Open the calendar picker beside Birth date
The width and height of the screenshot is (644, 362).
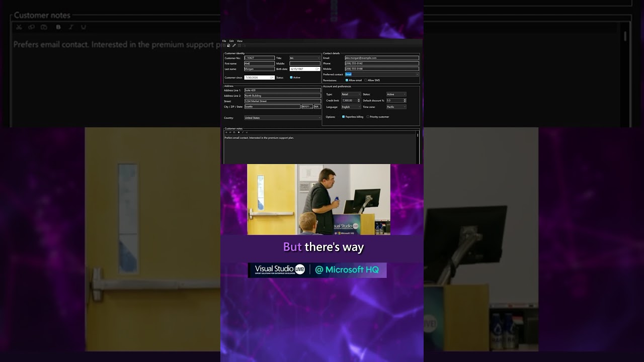pos(317,69)
